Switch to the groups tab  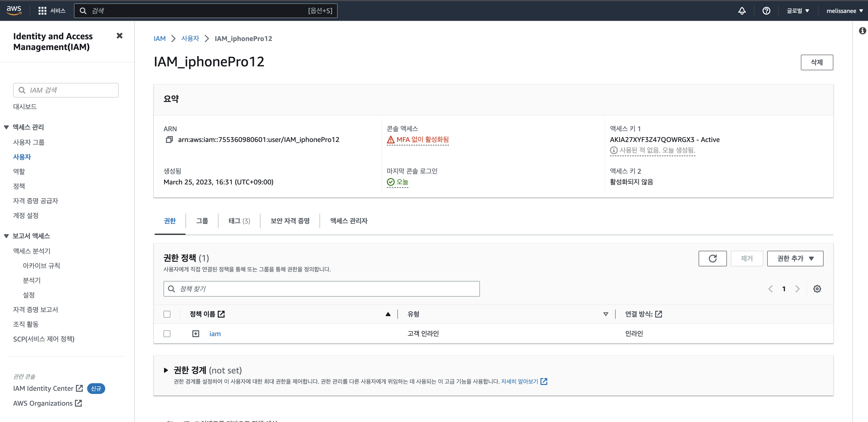pyautogui.click(x=202, y=221)
